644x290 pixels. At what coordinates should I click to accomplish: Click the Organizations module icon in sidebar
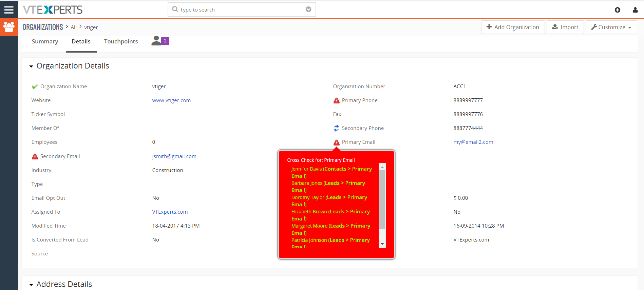[x=9, y=27]
